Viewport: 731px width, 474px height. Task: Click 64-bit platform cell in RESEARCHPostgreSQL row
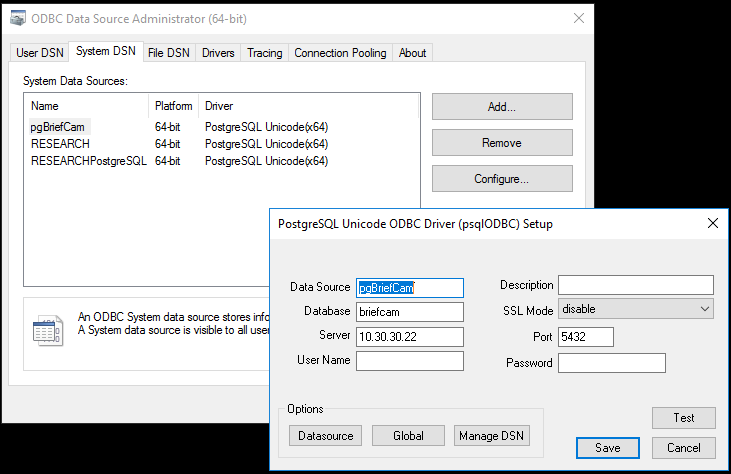(168, 161)
